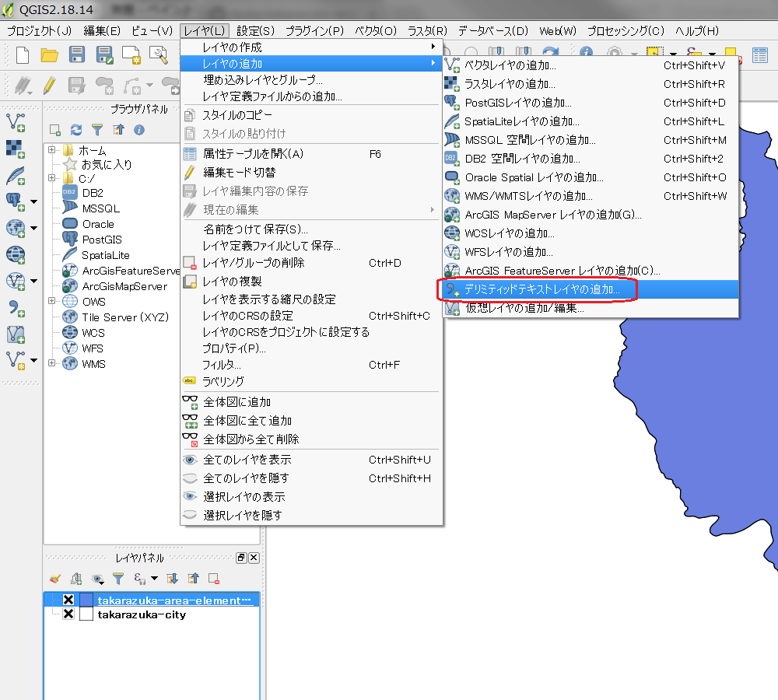Choose 属性テーブルを開く(A) from menu
Image resolution: width=778 pixels, height=700 pixels.
(x=311, y=154)
